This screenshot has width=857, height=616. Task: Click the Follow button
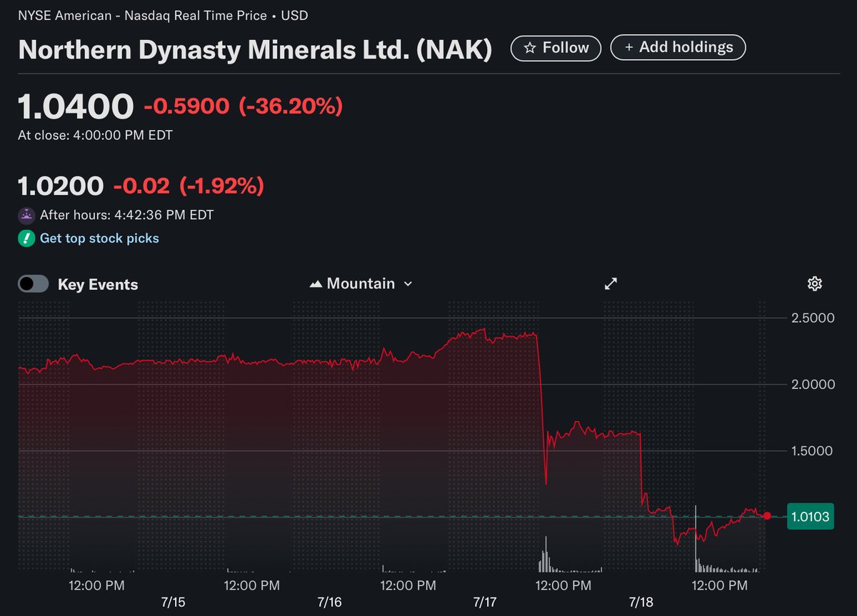point(556,48)
